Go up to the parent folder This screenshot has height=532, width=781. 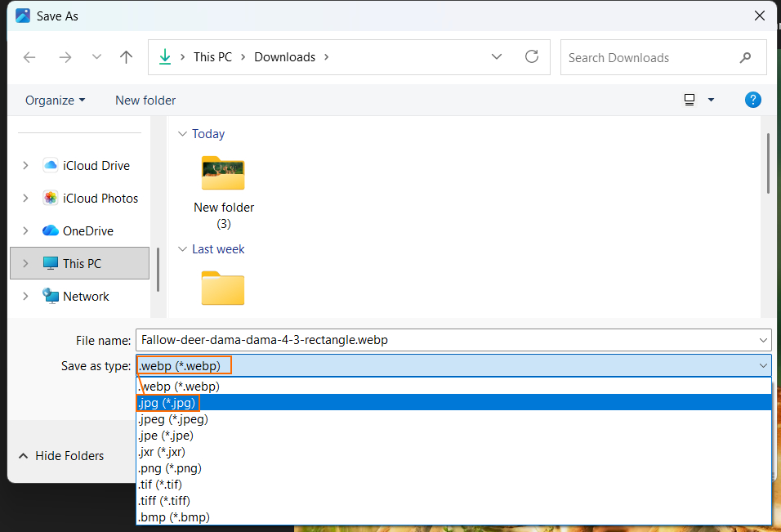[126, 57]
